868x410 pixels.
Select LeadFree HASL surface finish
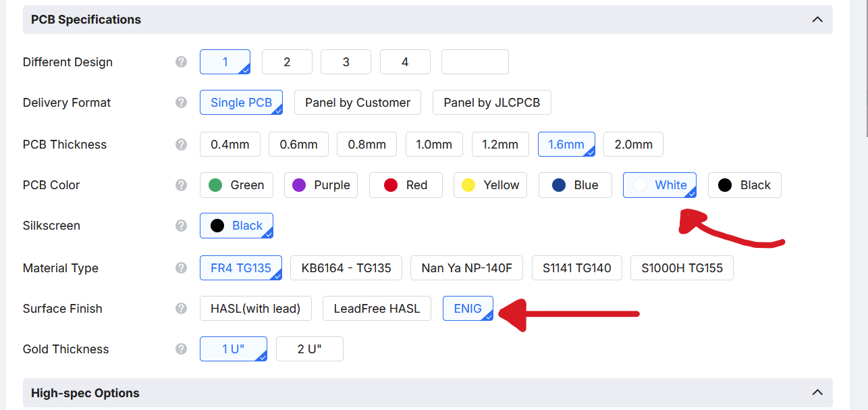(377, 309)
